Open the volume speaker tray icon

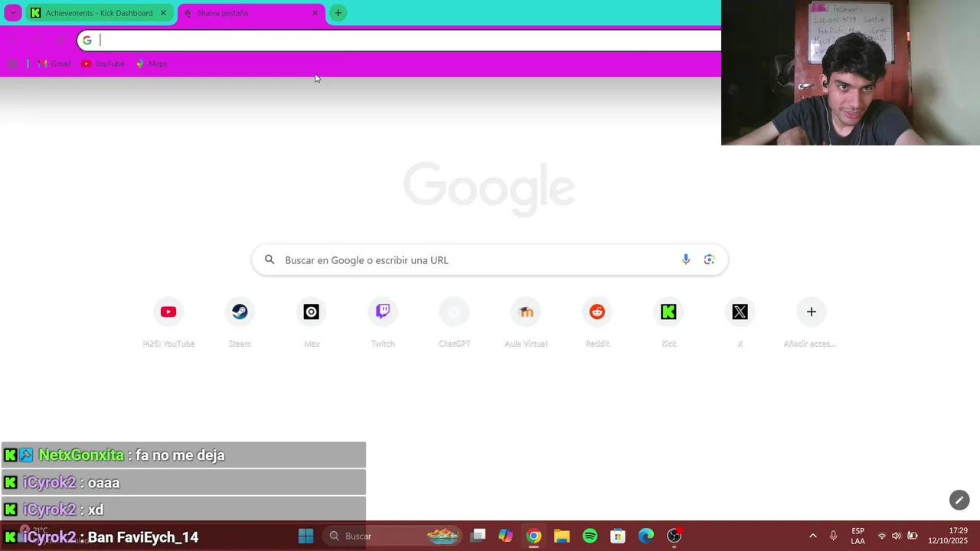coord(897,536)
